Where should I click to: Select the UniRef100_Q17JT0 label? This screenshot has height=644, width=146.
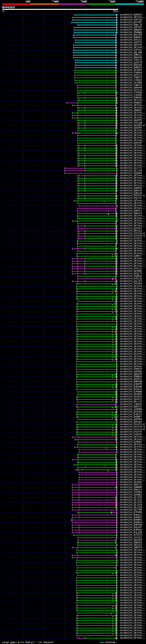131,168
